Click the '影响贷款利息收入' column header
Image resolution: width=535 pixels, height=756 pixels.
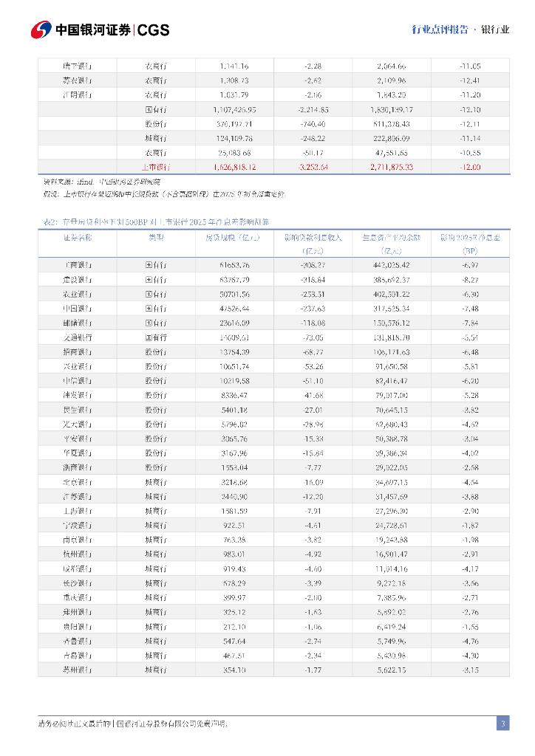point(313,237)
